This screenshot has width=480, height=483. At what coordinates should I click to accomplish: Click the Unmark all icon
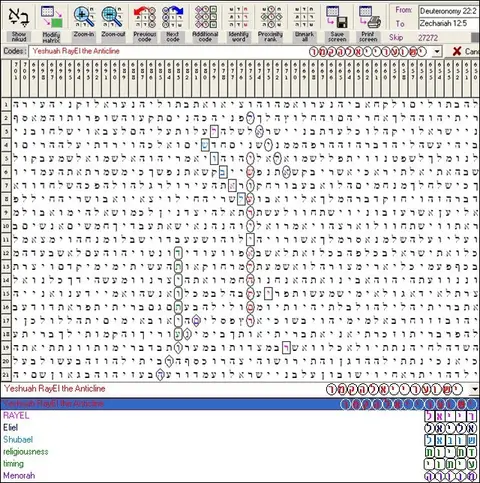coord(304,17)
